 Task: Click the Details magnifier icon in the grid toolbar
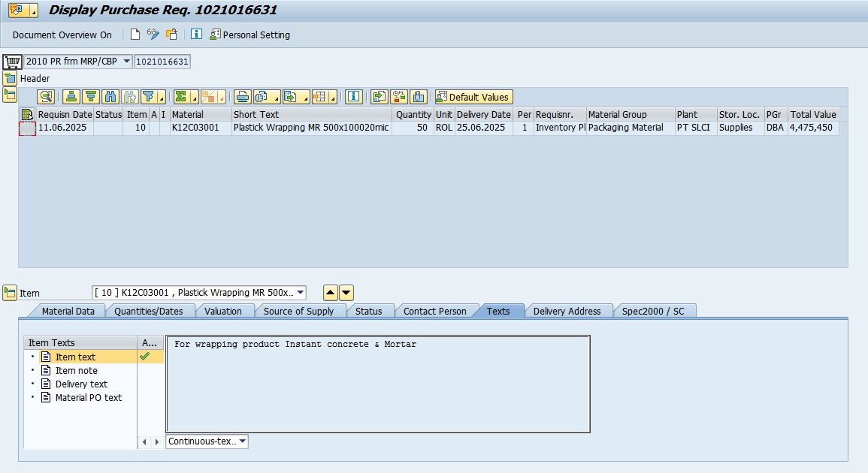coord(46,97)
